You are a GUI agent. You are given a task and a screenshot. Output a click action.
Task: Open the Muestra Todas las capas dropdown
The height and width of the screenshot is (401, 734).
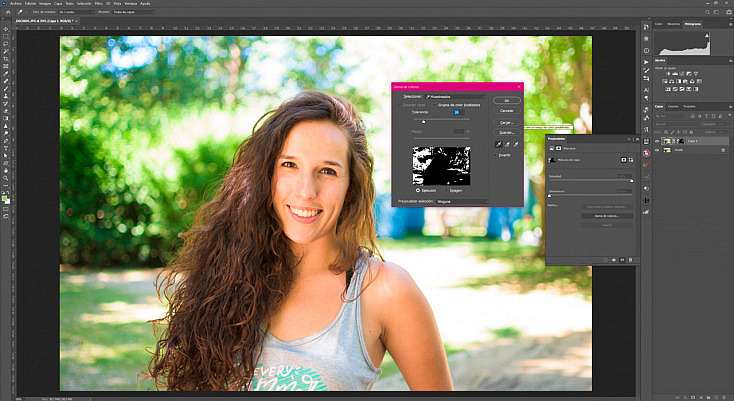133,12
